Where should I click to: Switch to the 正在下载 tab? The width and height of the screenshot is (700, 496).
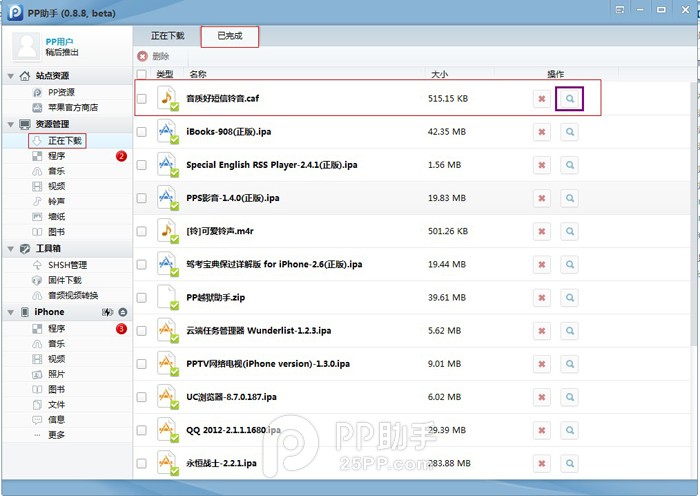click(167, 37)
